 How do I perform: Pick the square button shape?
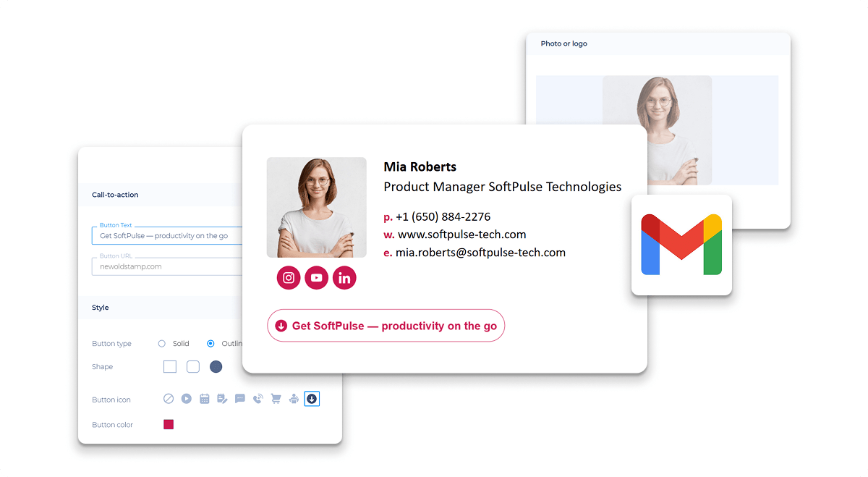(170, 367)
